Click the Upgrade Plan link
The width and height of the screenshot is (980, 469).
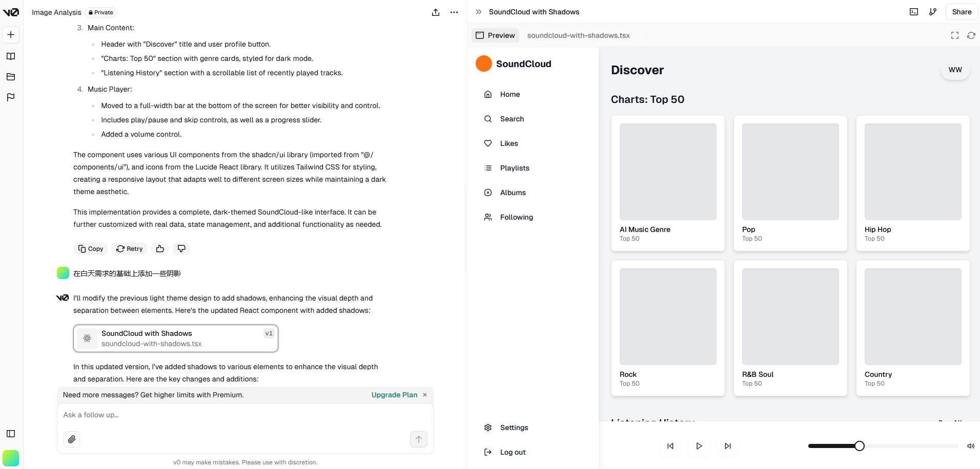point(394,395)
